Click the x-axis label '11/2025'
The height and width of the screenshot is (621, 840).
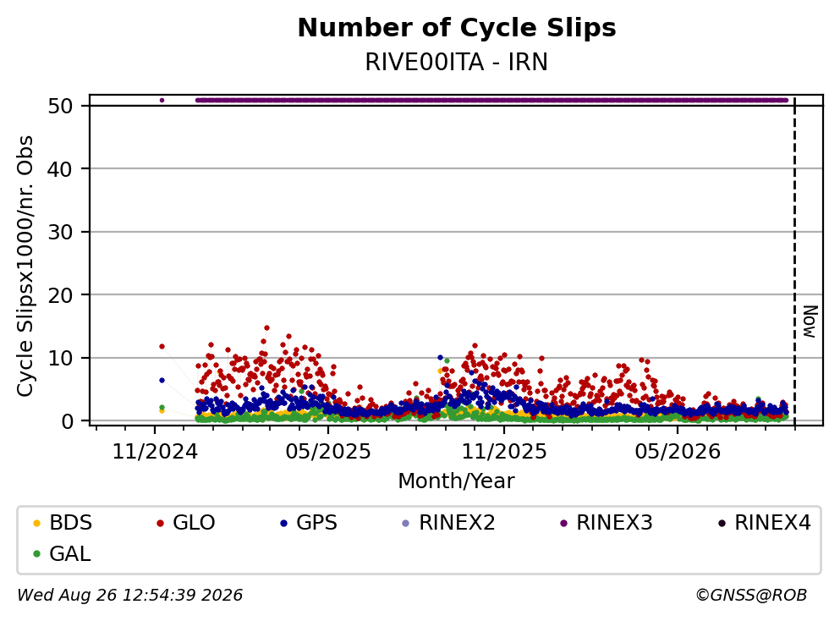504,452
